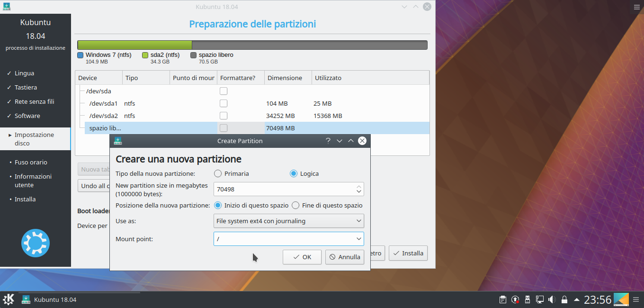
Task: Click the Kubuntu 18.04 taskbar entry
Action: pos(49,299)
